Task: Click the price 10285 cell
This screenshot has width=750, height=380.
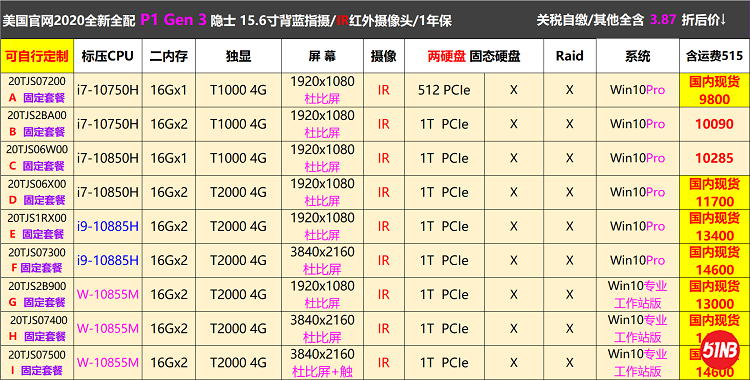Action: [x=715, y=158]
